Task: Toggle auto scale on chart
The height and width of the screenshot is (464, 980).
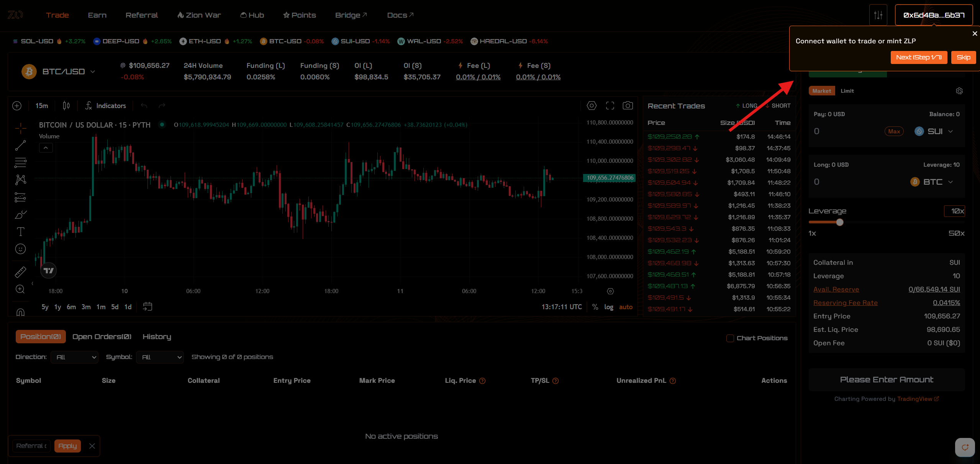Action: pos(626,307)
